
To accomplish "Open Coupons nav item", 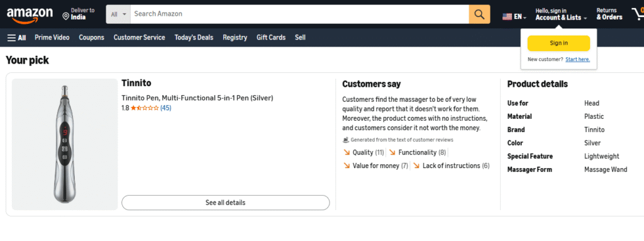I will [x=92, y=37].
